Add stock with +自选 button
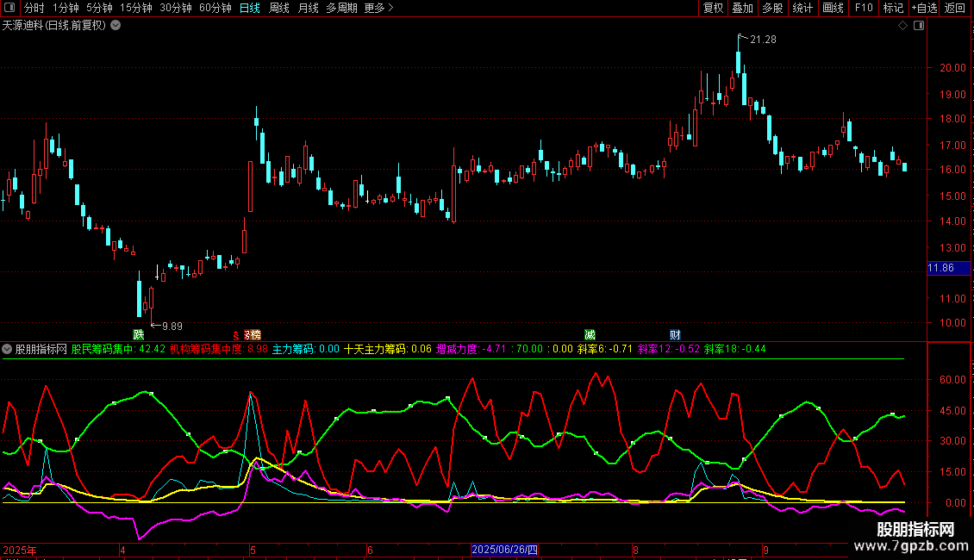 pos(924,8)
